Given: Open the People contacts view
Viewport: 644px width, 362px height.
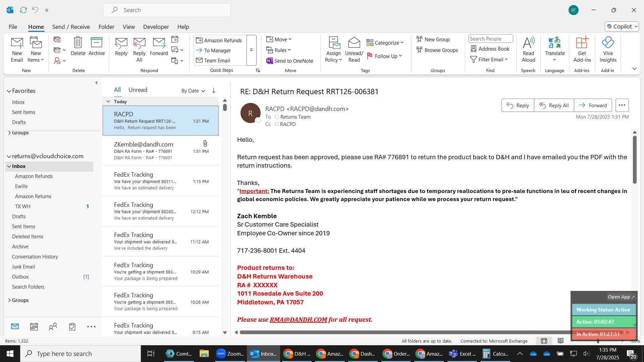Looking at the screenshot, I should point(53,326).
